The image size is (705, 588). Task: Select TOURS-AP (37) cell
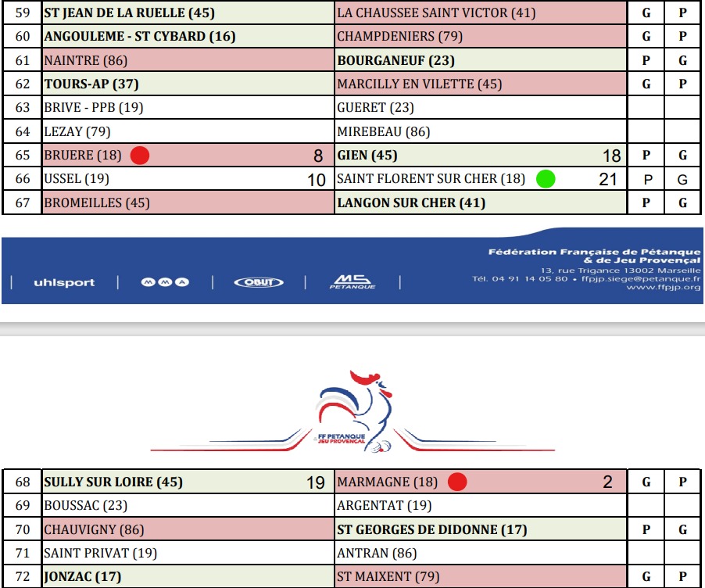click(188, 84)
